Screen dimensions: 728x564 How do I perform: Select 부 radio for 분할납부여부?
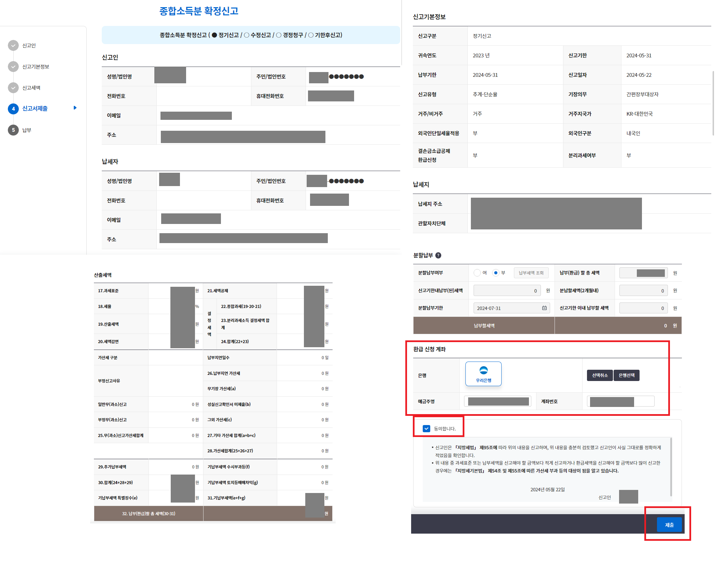pos(495,273)
